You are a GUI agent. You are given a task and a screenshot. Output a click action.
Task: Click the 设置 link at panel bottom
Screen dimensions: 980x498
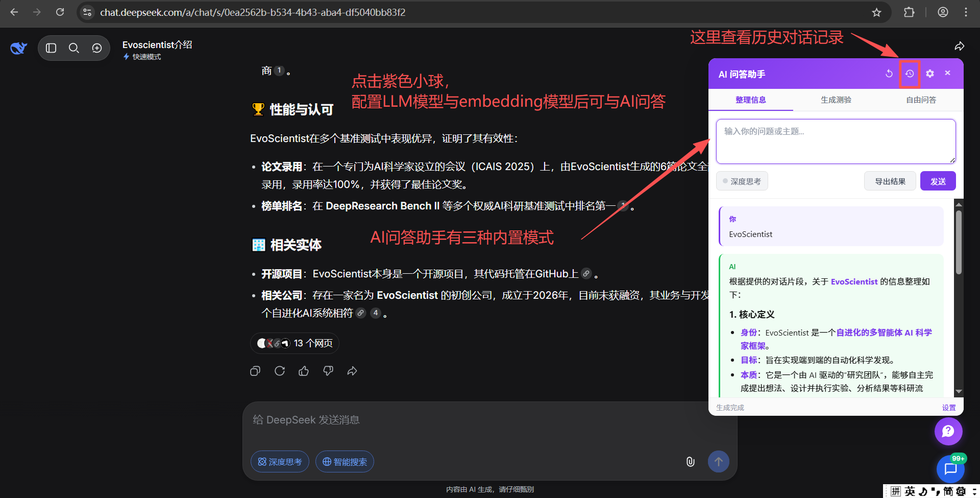(x=949, y=408)
